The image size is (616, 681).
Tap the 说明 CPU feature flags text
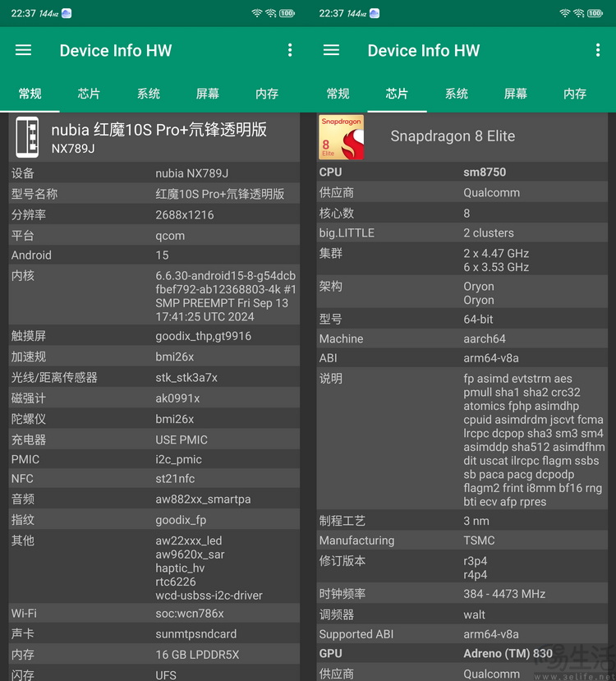(x=534, y=440)
